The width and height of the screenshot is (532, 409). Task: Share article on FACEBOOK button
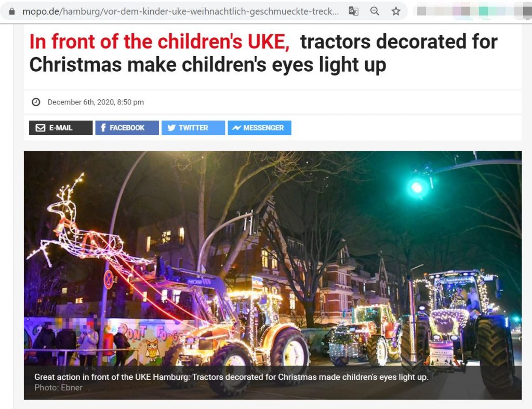[x=127, y=128]
